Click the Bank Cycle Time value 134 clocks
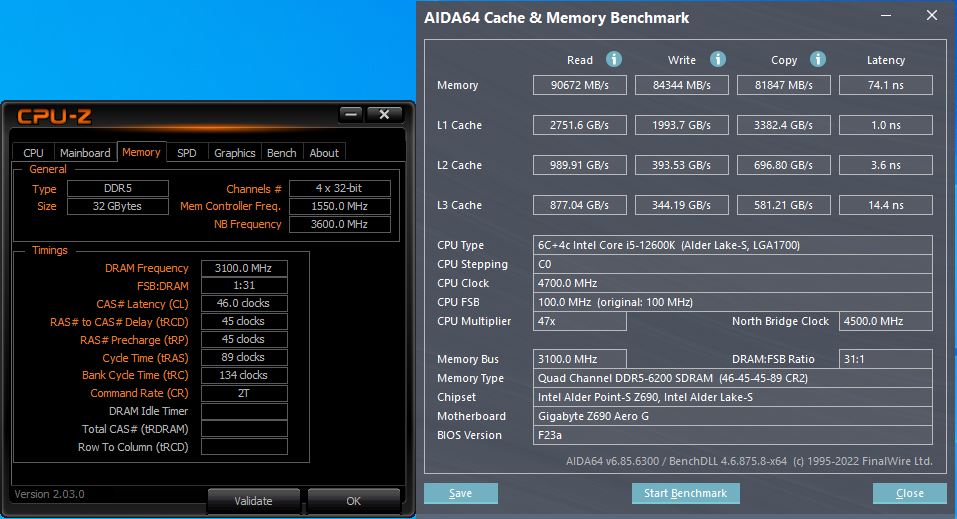Viewport: 957px width, 519px height. (244, 375)
